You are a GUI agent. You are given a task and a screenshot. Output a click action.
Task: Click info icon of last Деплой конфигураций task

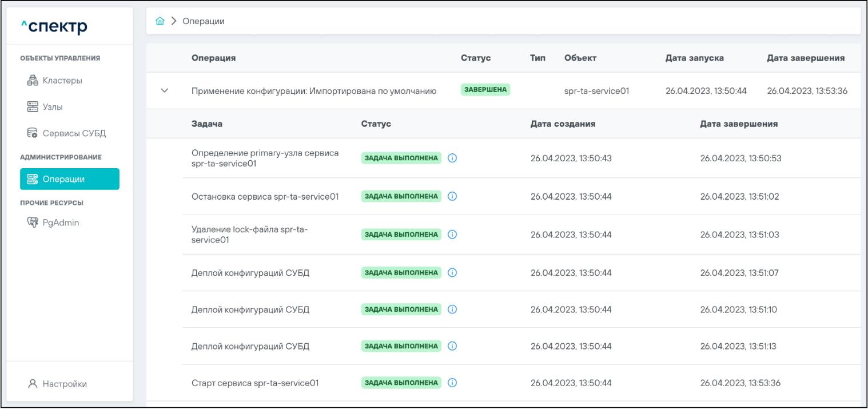pyautogui.click(x=452, y=346)
